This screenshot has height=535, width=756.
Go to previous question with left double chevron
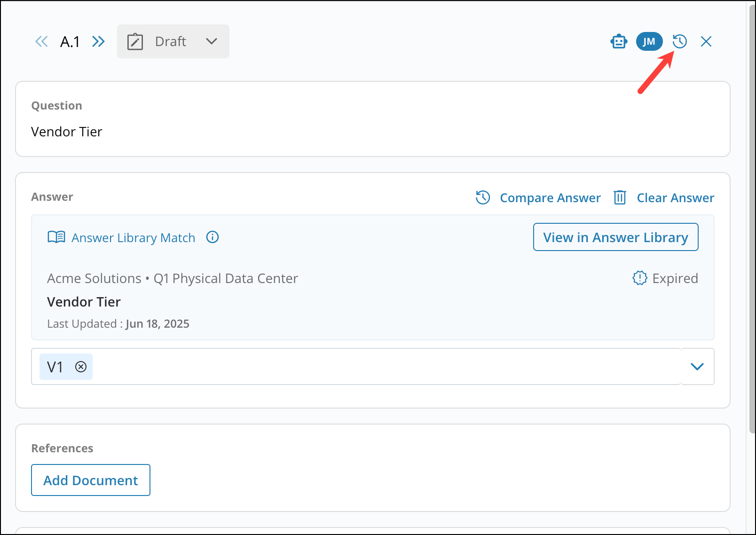[x=41, y=42]
